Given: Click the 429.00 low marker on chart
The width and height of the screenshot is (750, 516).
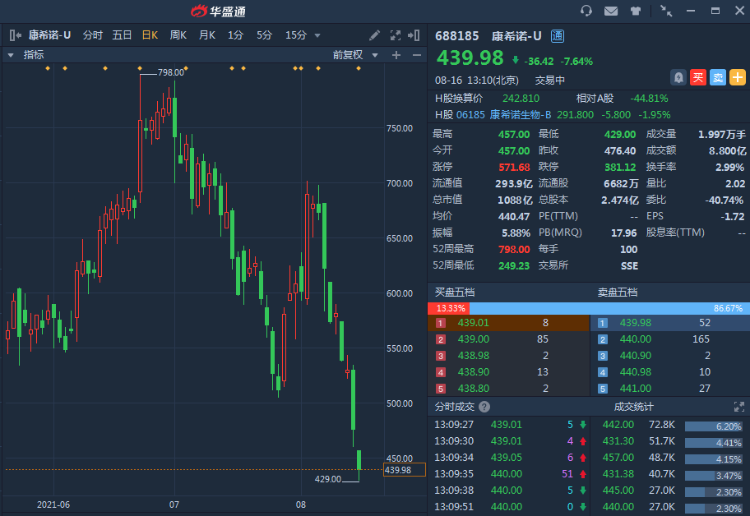Looking at the screenshot, I should click(328, 479).
